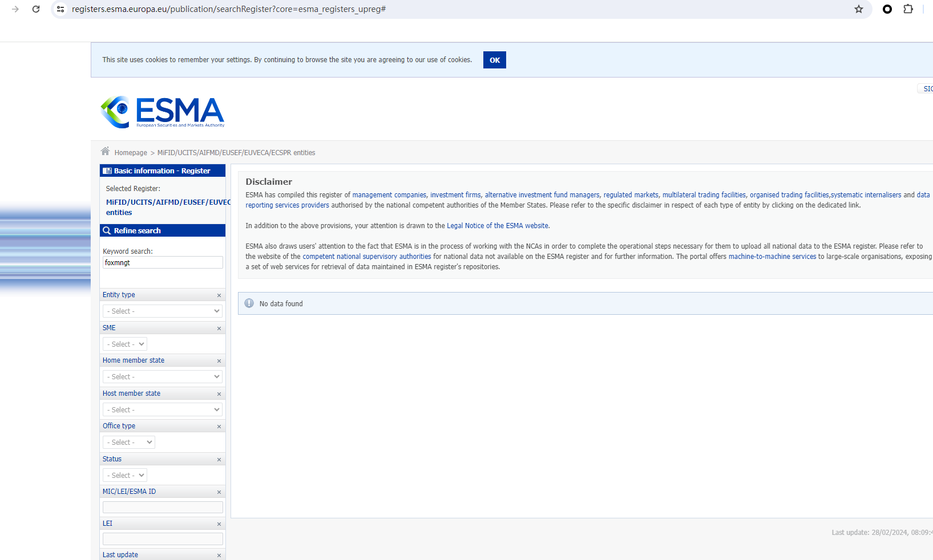The image size is (933, 560).
Task: Click the Keyword search input field
Action: 163,263
